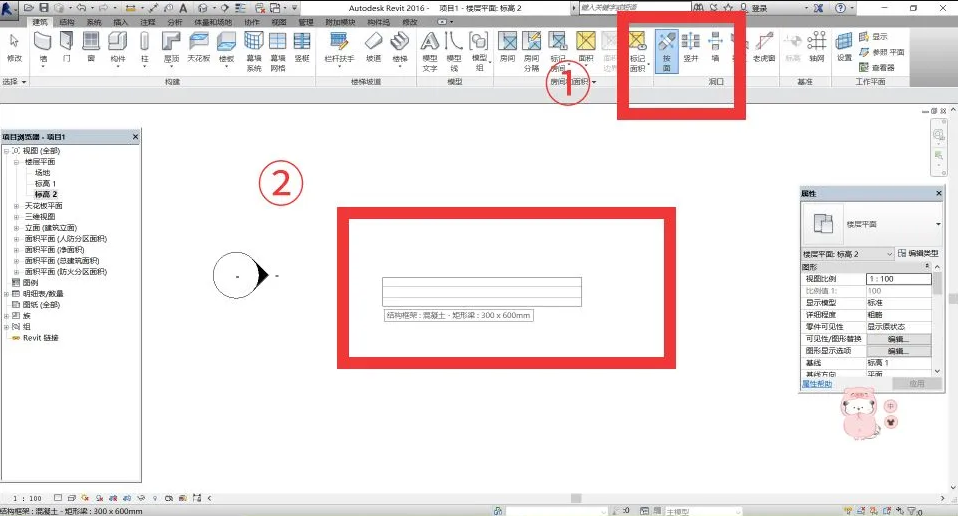Select the 模型文字 model text tool
Image resolution: width=958 pixels, height=516 pixels.
(x=430, y=51)
